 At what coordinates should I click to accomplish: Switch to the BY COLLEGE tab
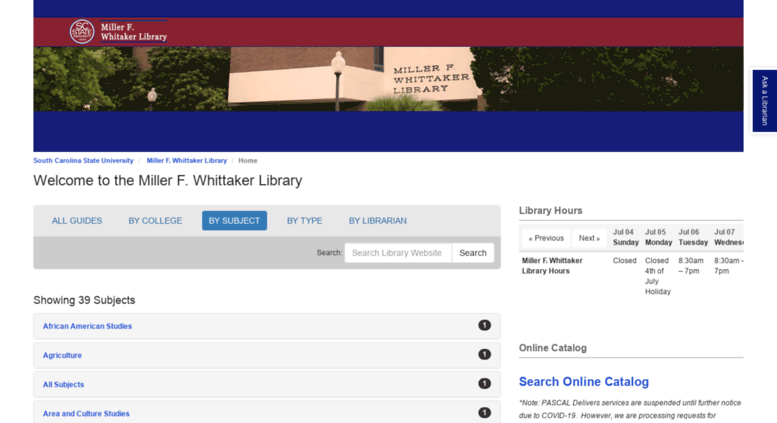pyautogui.click(x=155, y=221)
